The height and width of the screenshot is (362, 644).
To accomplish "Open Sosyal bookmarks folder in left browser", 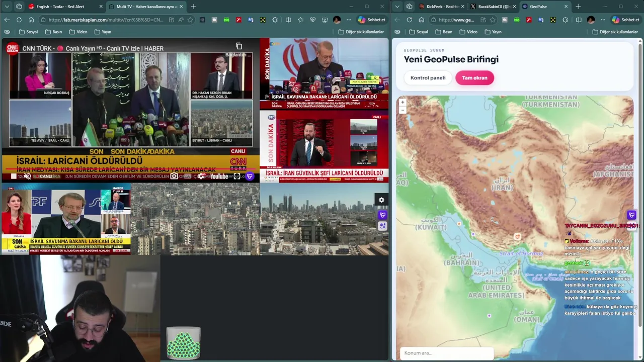I will point(28,32).
